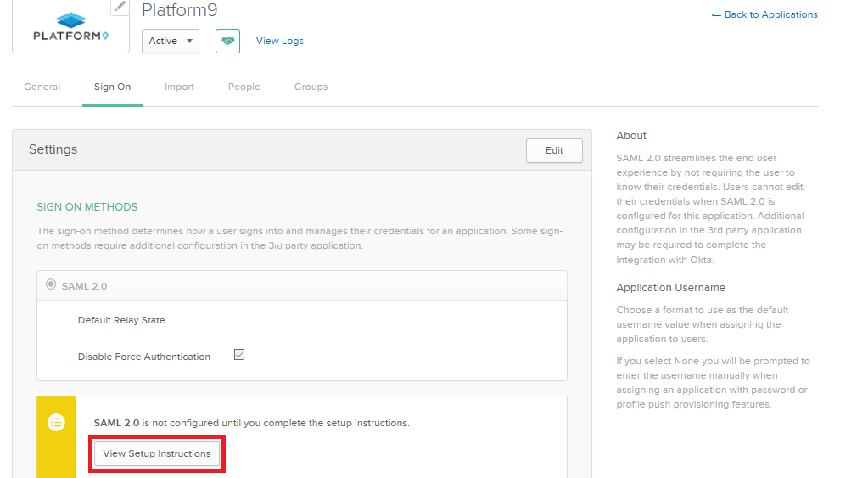Click the SIGN ON METHODS heading

tap(87, 207)
